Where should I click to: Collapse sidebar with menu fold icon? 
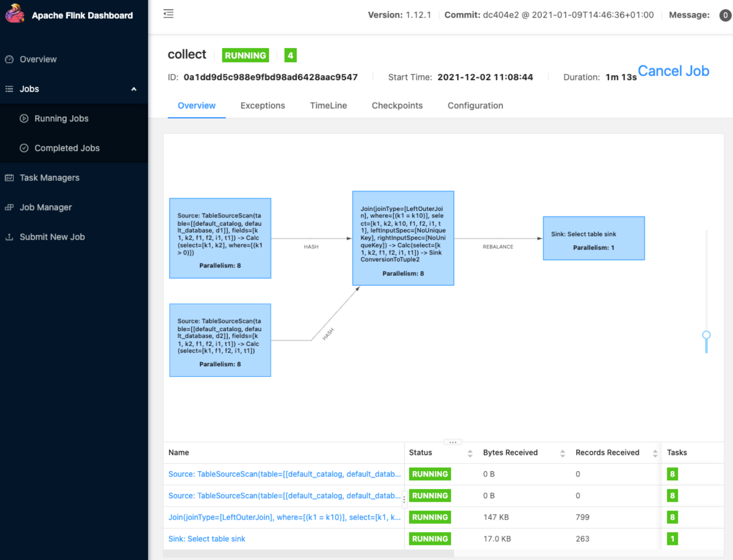pos(168,14)
